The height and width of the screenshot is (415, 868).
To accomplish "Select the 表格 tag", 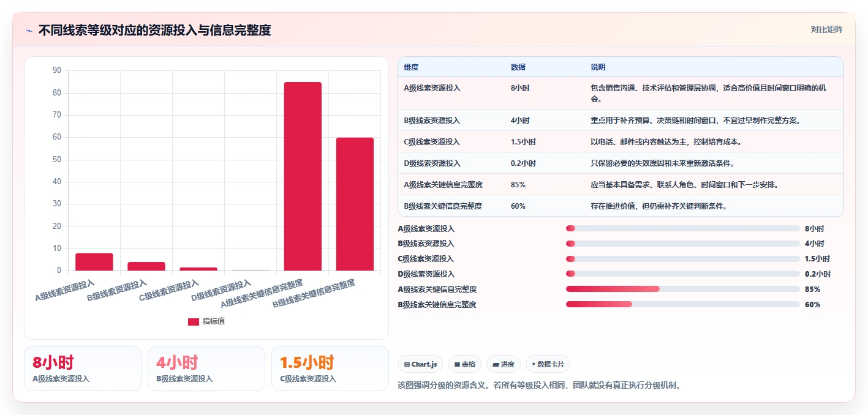I will (465, 364).
